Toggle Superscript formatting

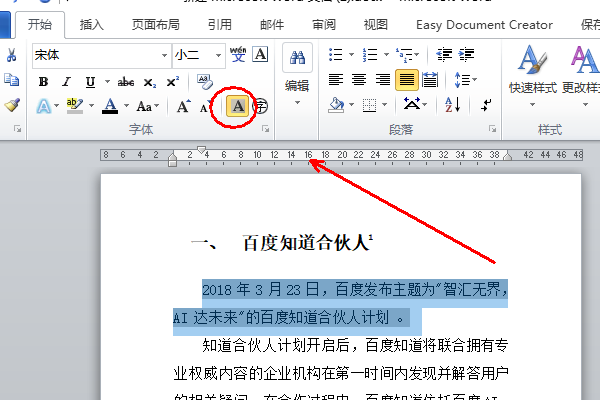pyautogui.click(x=173, y=82)
